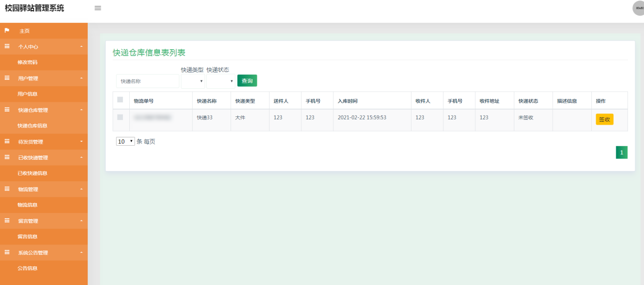Click the 校园驿站管理系统 title
Screen dimensions: 644x285
[x=34, y=8]
